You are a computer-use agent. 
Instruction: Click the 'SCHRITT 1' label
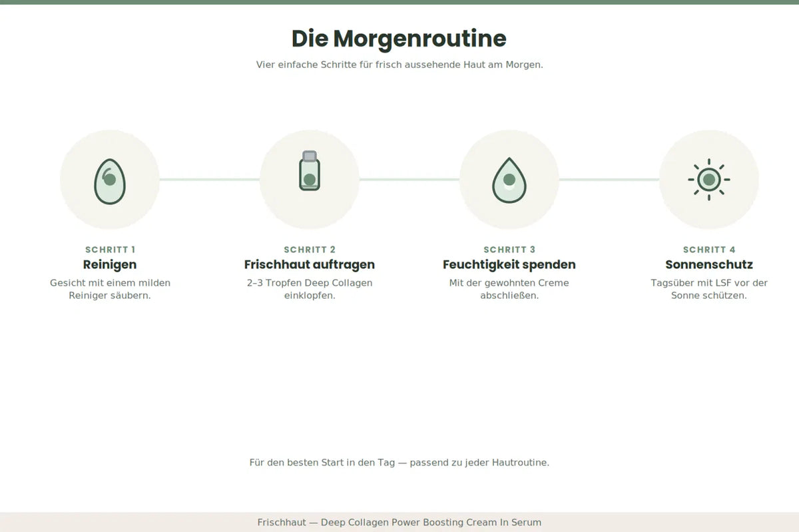110,250
